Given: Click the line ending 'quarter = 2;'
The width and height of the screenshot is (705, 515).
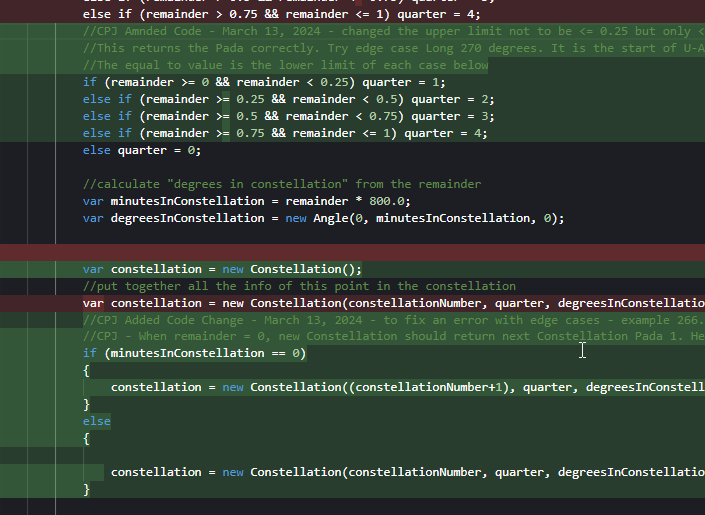Looking at the screenshot, I should pos(288,99).
